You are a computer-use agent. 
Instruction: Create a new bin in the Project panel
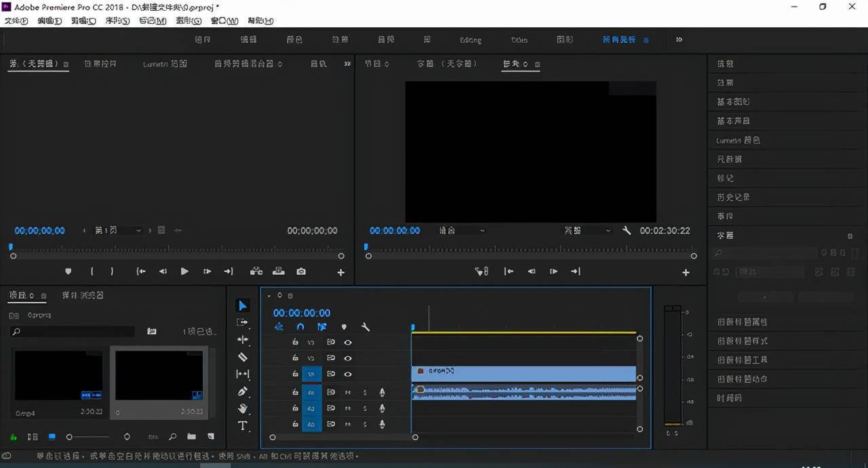click(x=191, y=437)
